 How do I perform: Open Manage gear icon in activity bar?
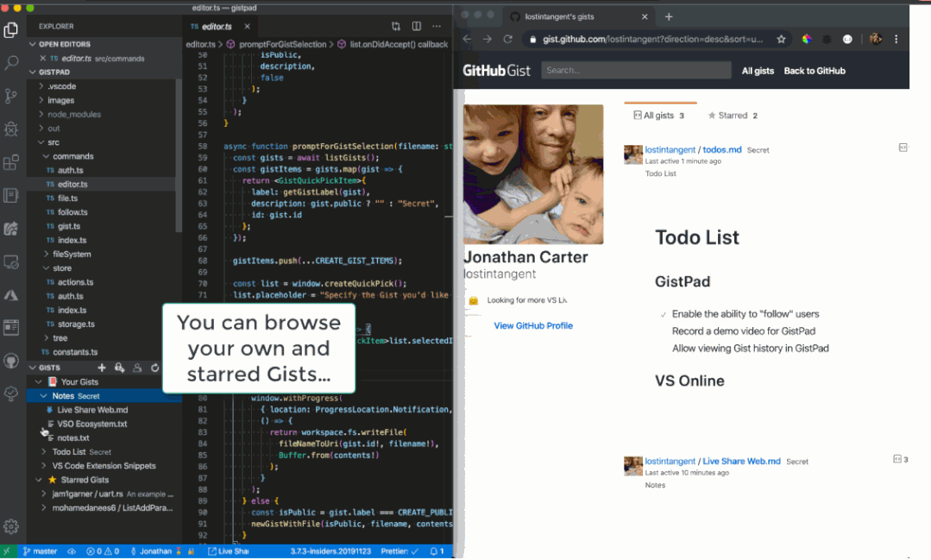[12, 526]
